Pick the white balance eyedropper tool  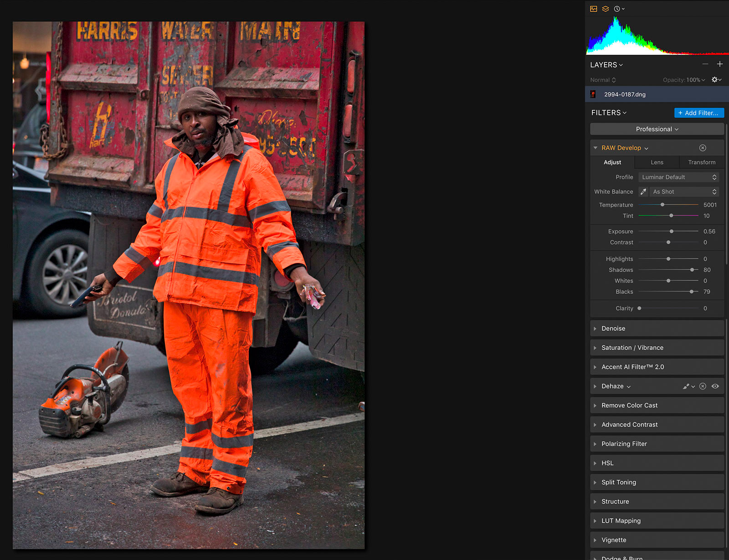click(643, 192)
